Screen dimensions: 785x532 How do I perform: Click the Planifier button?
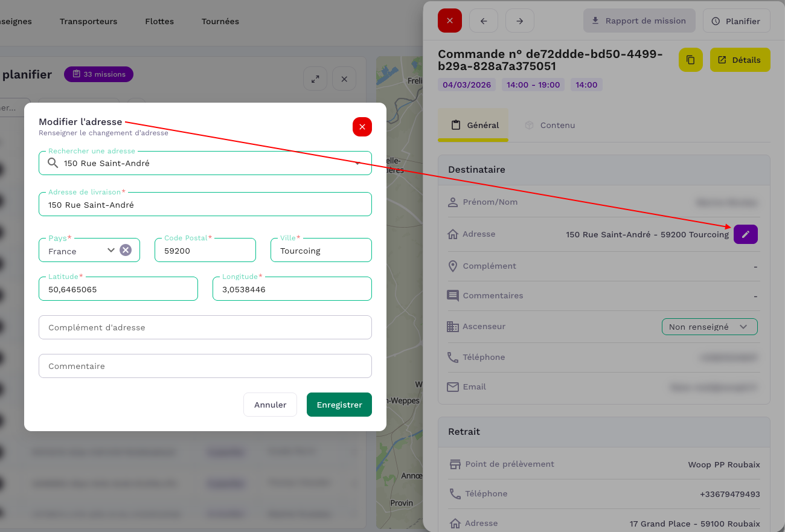tap(735, 21)
